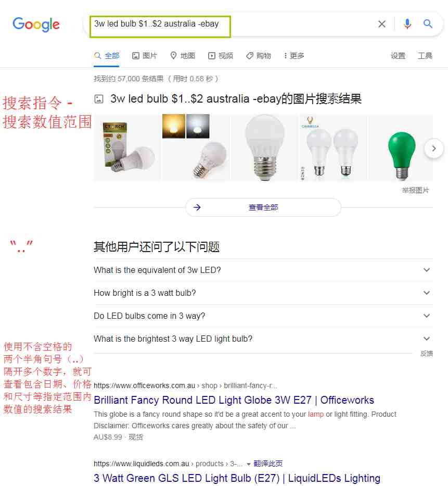This screenshot has width=448, height=486.
Task: Open 更多 more options menu
Action: 294,56
